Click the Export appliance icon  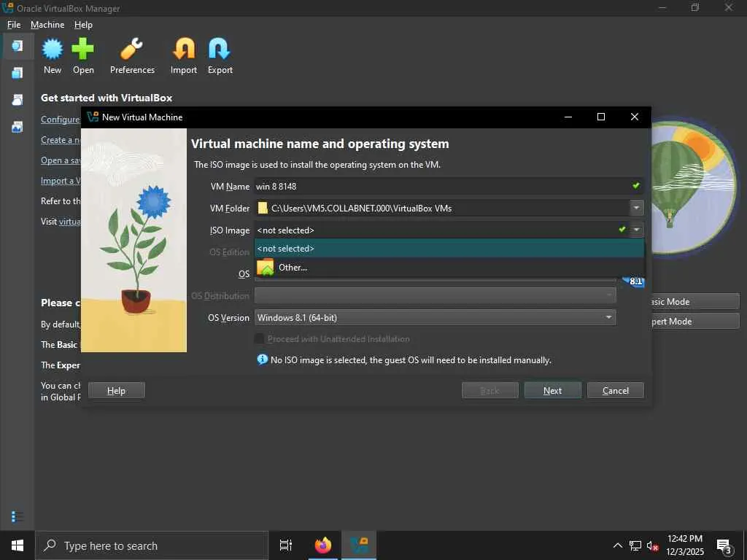(x=220, y=49)
